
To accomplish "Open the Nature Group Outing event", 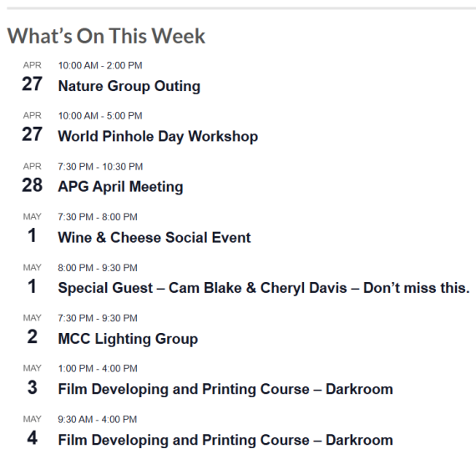I will click(129, 86).
